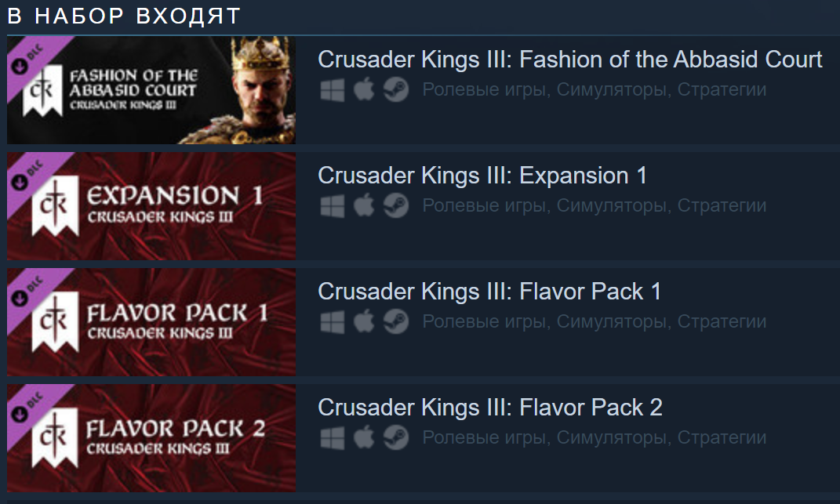Click Windows icon under Expansion 1
This screenshot has height=504, width=840.
332,206
